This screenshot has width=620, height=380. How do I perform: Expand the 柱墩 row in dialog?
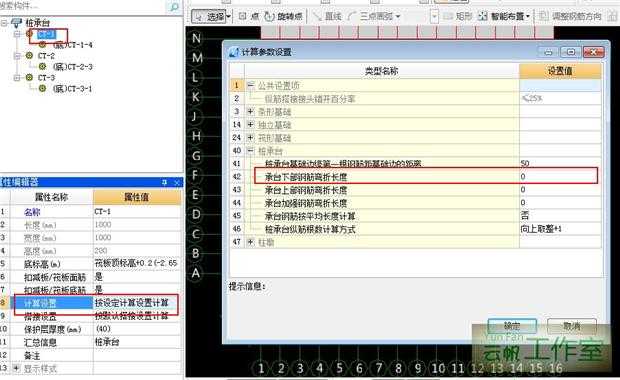[250, 242]
